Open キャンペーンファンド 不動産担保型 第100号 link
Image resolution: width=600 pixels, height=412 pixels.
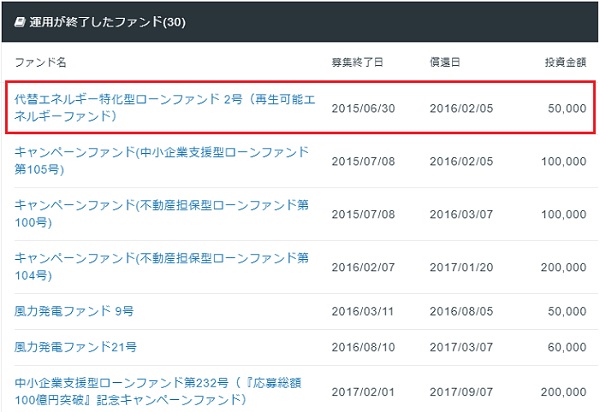160,213
